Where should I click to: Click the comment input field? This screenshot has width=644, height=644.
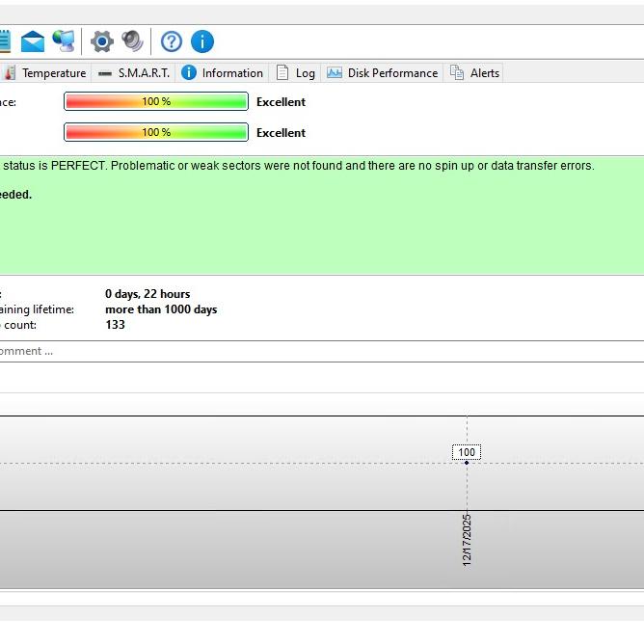click(x=289, y=352)
